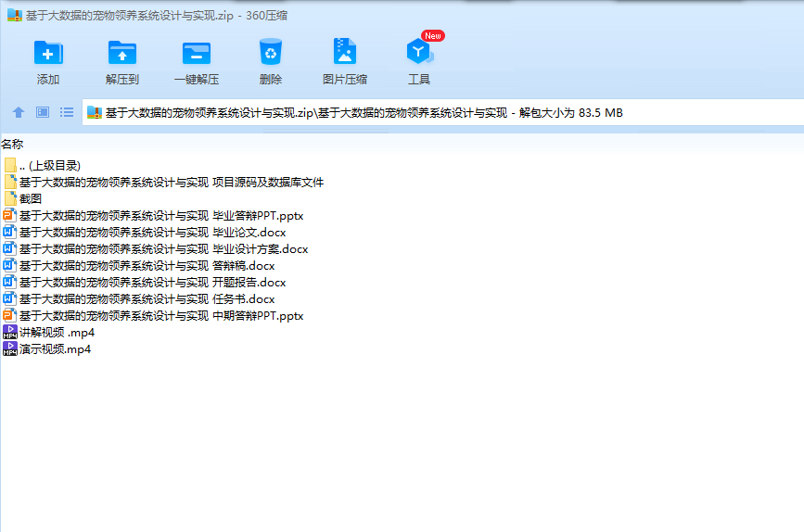Select the 毕业设计方案.docx file name

pyautogui.click(x=163, y=249)
